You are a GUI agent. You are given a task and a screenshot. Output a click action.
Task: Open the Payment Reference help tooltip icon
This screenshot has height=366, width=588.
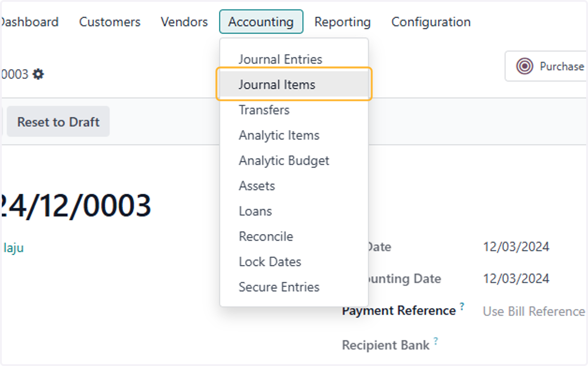pos(462,307)
